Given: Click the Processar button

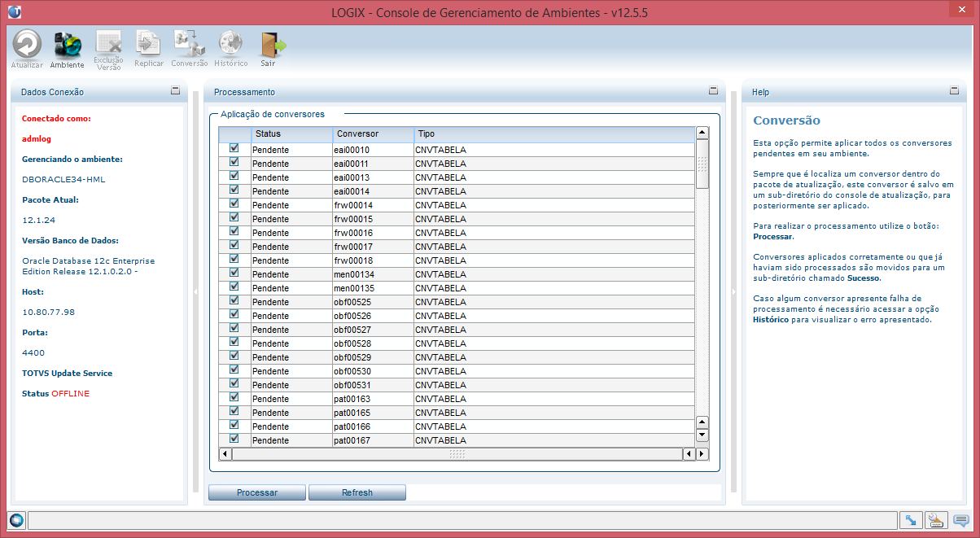Looking at the screenshot, I should click(257, 492).
